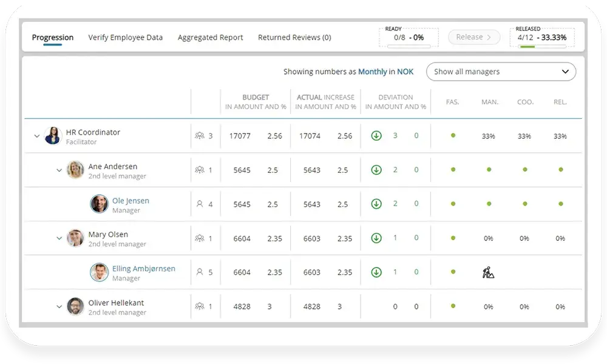Click the DEVIATION column header

pyautogui.click(x=396, y=102)
